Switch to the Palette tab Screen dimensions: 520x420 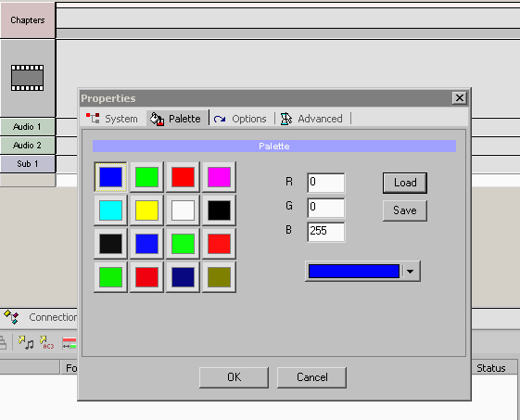[x=177, y=119]
